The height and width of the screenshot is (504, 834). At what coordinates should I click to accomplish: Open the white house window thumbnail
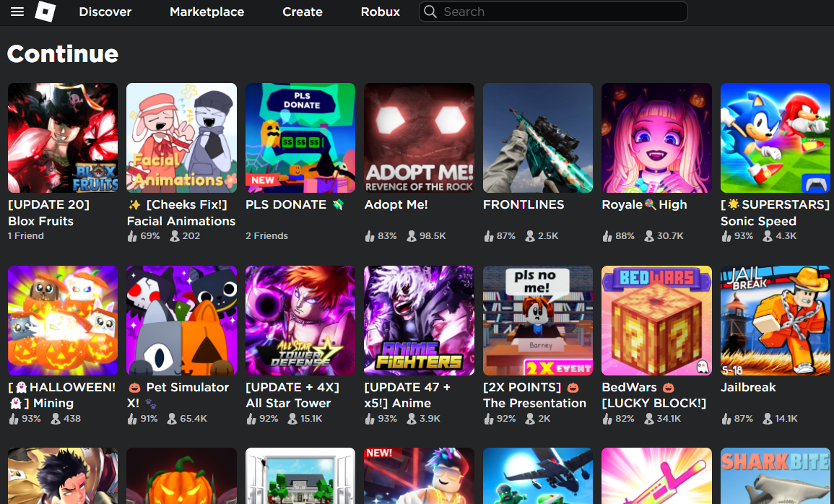click(300, 476)
